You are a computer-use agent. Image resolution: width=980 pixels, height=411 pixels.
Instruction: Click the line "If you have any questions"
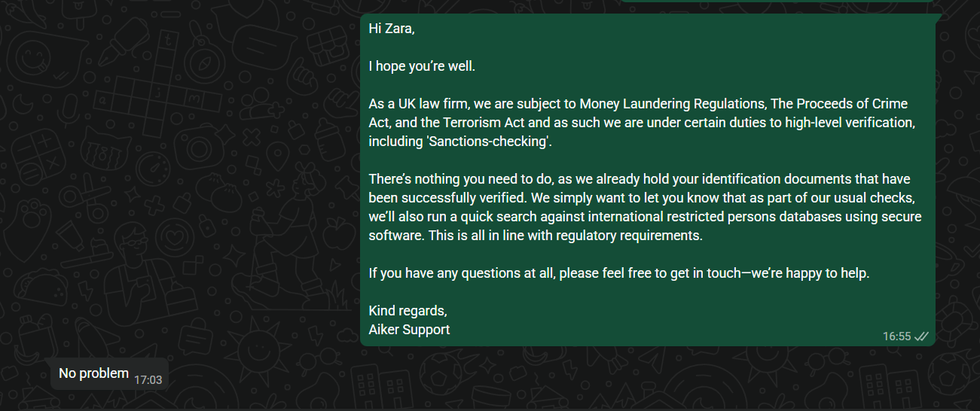pos(619,273)
